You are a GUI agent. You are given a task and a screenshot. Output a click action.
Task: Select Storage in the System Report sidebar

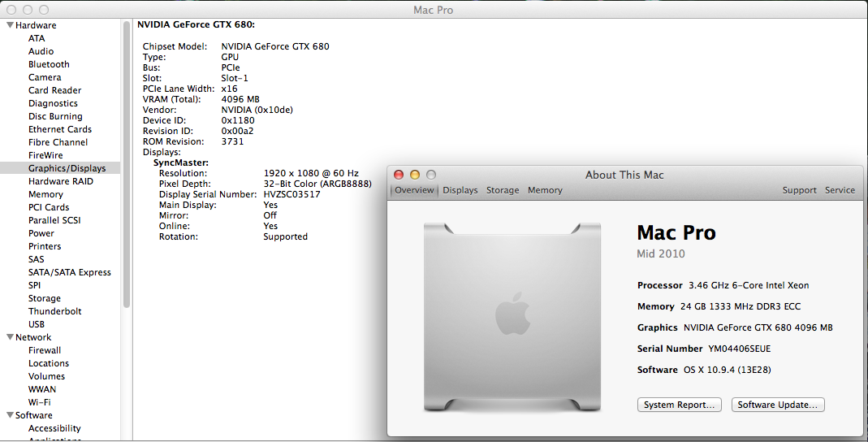click(45, 298)
